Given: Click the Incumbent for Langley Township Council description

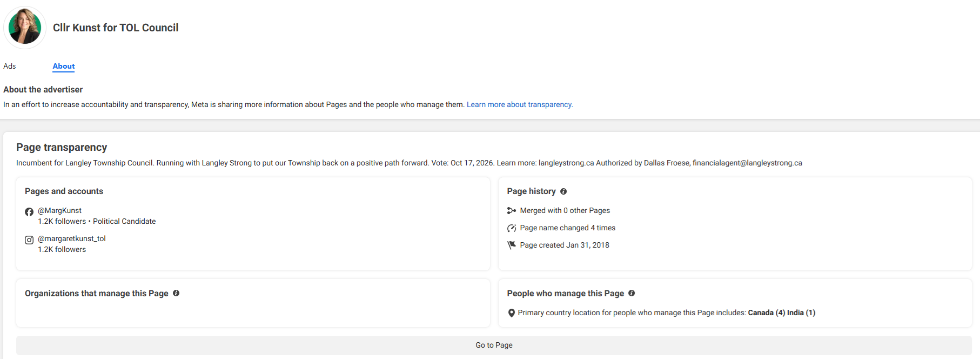Looking at the screenshot, I should tap(409, 163).
